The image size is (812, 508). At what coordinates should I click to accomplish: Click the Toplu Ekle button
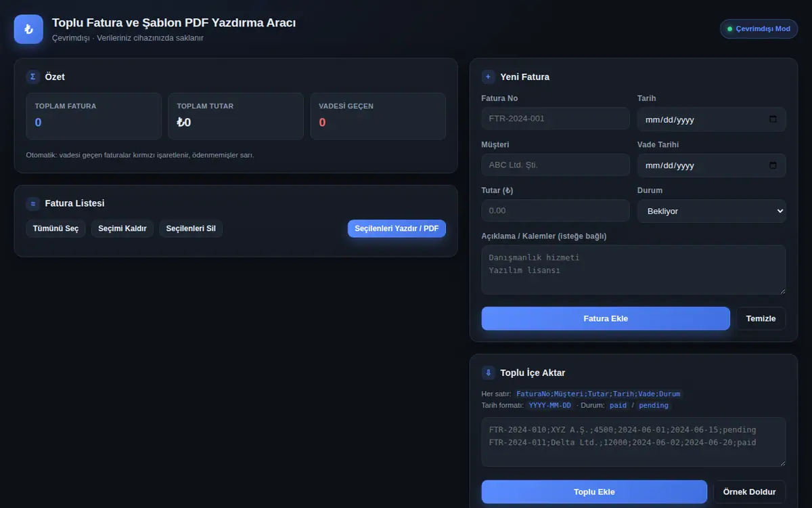(x=594, y=492)
